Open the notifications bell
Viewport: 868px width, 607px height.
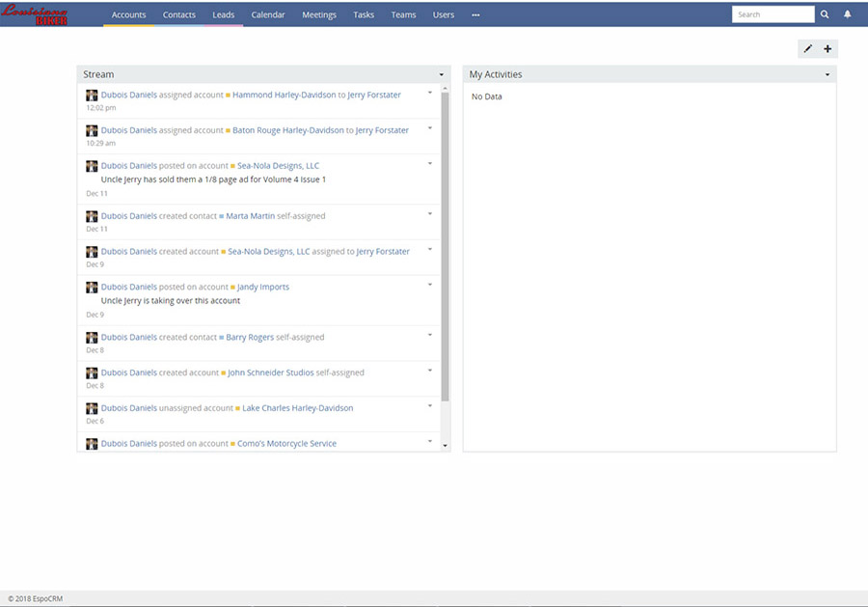pyautogui.click(x=848, y=14)
